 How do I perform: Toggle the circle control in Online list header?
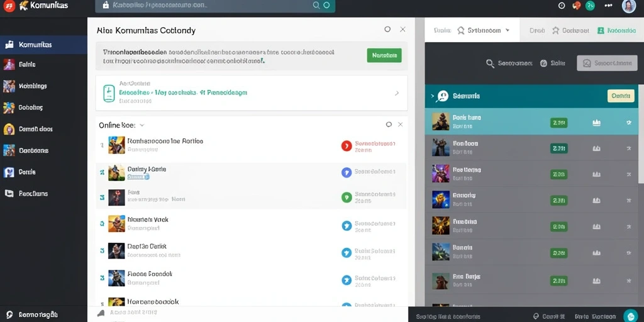click(389, 125)
